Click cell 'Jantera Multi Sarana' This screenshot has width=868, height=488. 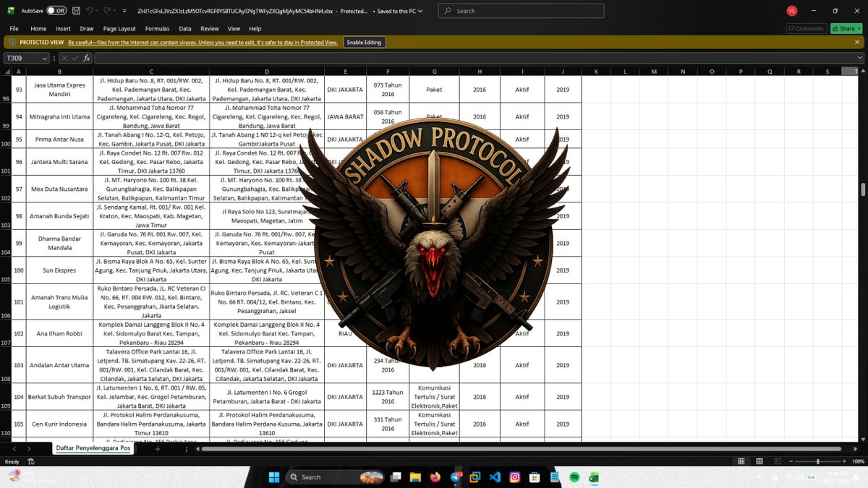click(60, 162)
